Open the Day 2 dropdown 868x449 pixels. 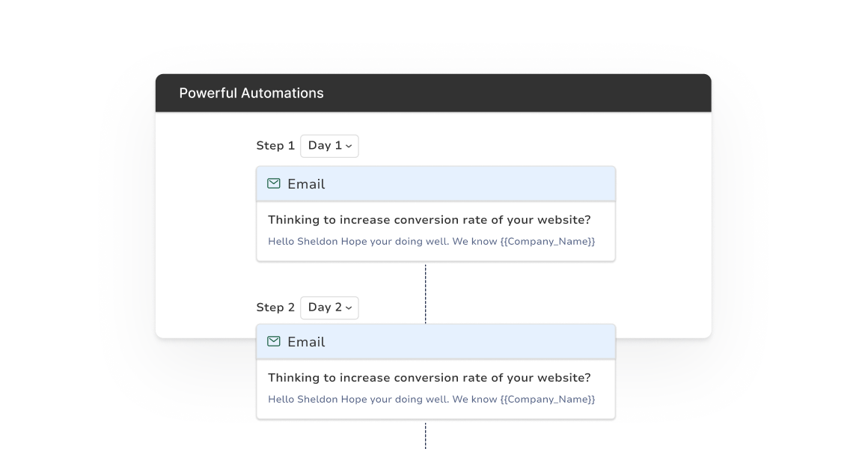[329, 308]
